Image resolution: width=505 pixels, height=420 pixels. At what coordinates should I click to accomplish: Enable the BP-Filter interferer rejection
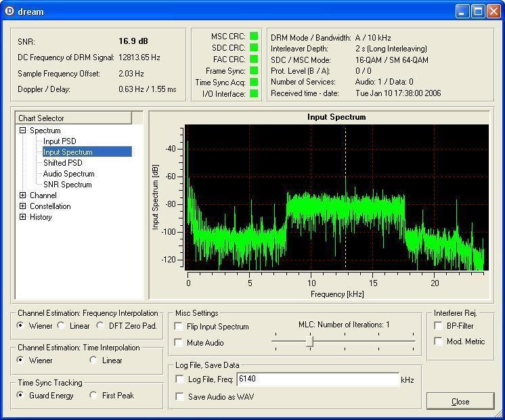tap(438, 326)
